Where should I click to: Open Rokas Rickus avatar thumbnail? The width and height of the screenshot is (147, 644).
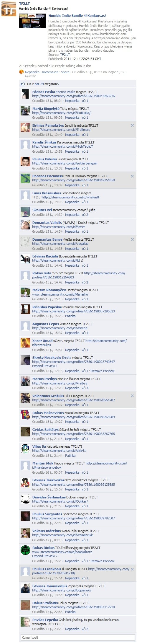[25, 550]
